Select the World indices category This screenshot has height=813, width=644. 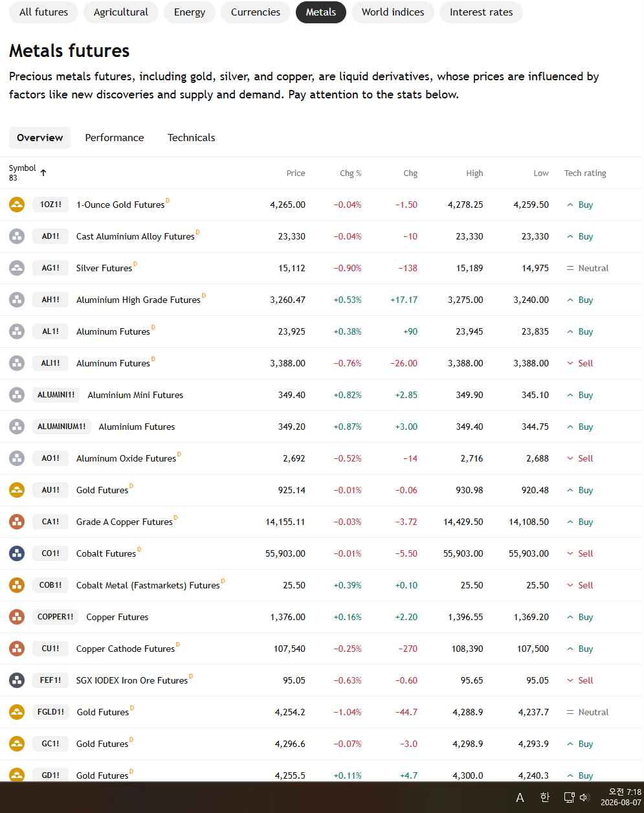click(393, 12)
